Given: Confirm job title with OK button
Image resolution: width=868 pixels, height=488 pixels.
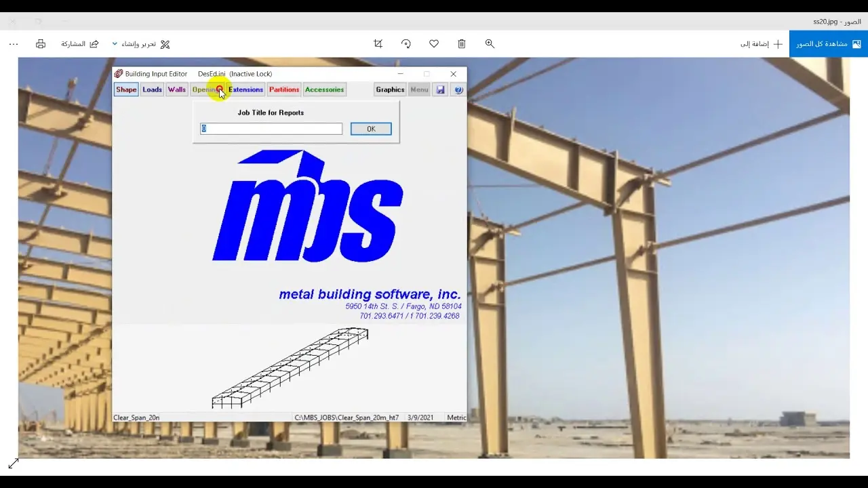Looking at the screenshot, I should [371, 129].
